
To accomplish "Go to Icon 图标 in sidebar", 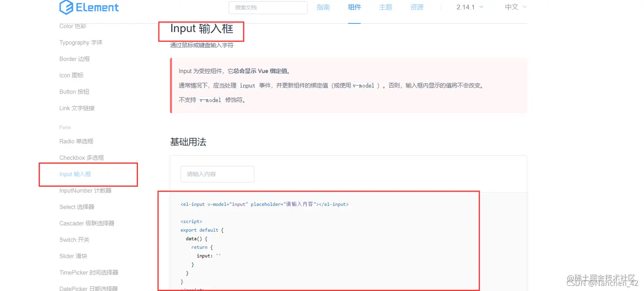I will (x=72, y=75).
